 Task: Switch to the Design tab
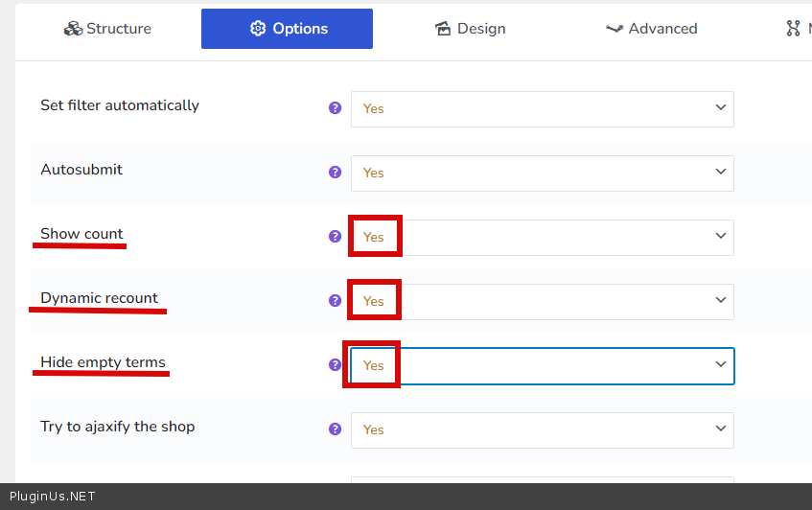coord(470,29)
